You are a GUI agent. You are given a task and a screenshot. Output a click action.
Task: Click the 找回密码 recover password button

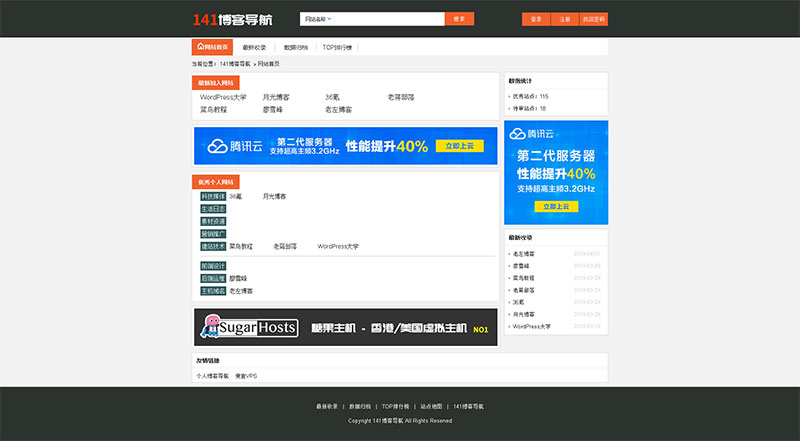(x=593, y=19)
